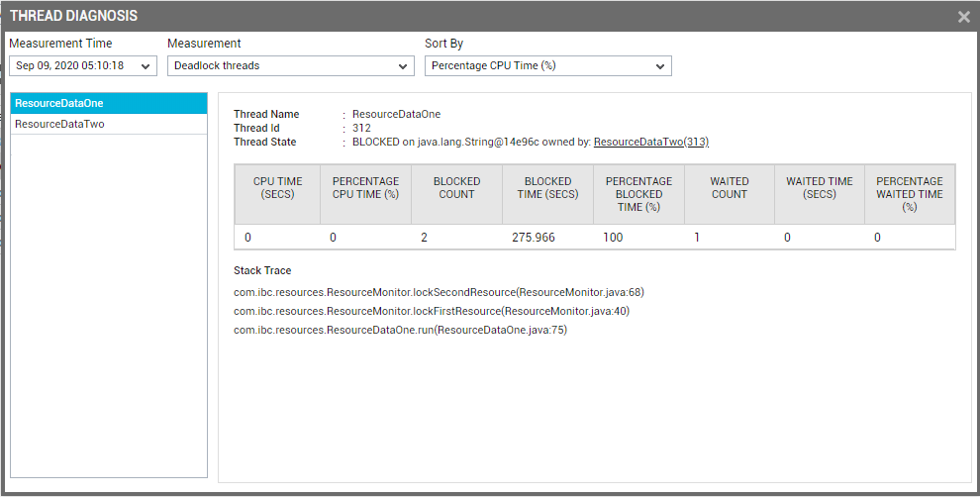Image resolution: width=980 pixels, height=497 pixels.
Task: Click the Thread Id value 312
Action: coord(362,128)
